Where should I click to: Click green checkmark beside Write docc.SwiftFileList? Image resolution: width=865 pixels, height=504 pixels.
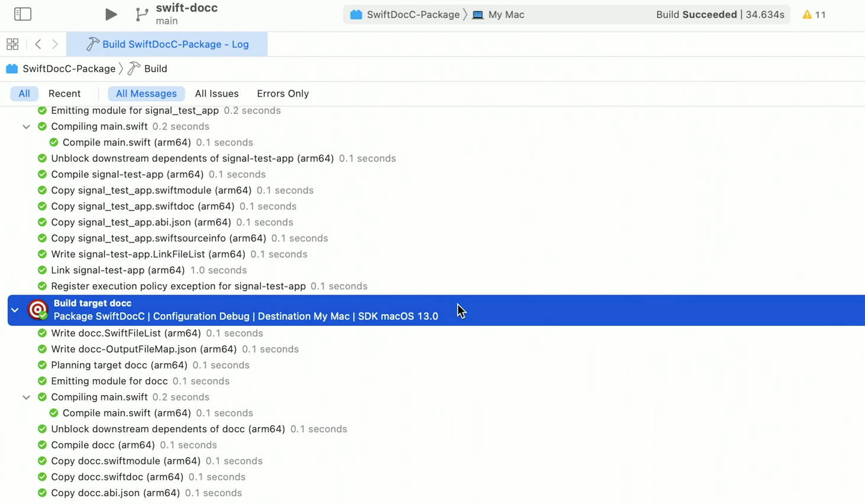(42, 334)
